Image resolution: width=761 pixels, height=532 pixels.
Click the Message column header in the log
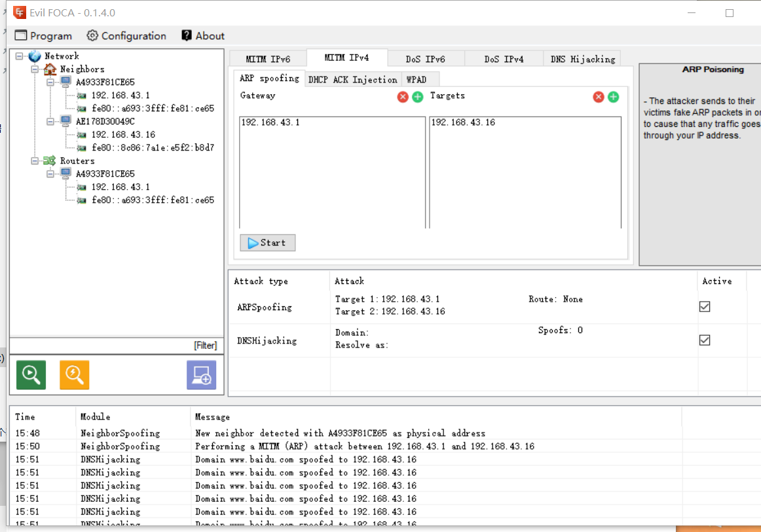point(436,417)
